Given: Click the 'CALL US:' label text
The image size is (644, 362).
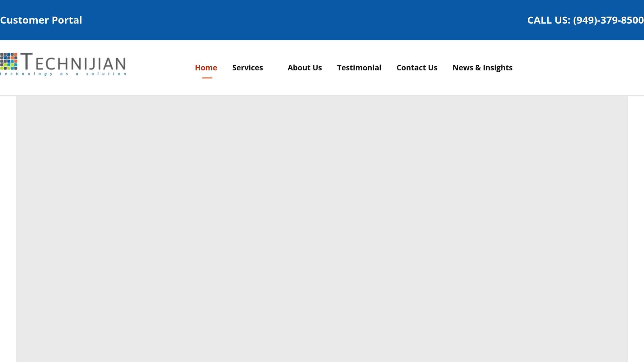Looking at the screenshot, I should (x=548, y=20).
